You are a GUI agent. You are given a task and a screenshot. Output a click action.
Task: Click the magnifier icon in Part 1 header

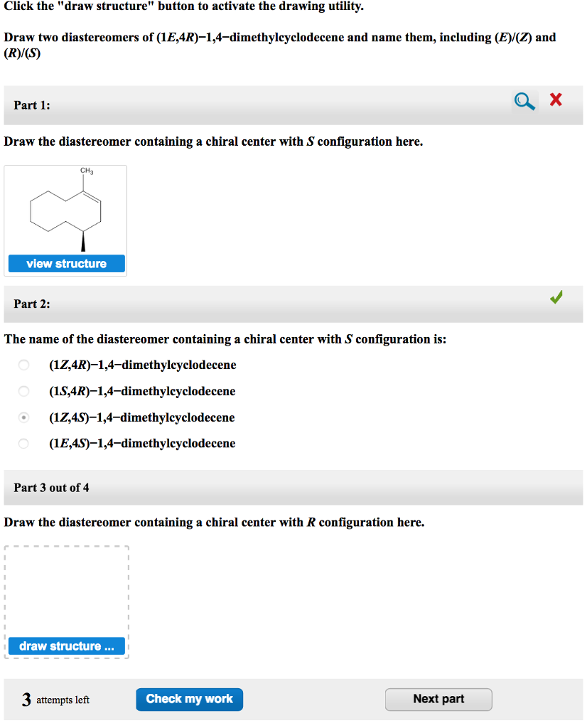[524, 102]
